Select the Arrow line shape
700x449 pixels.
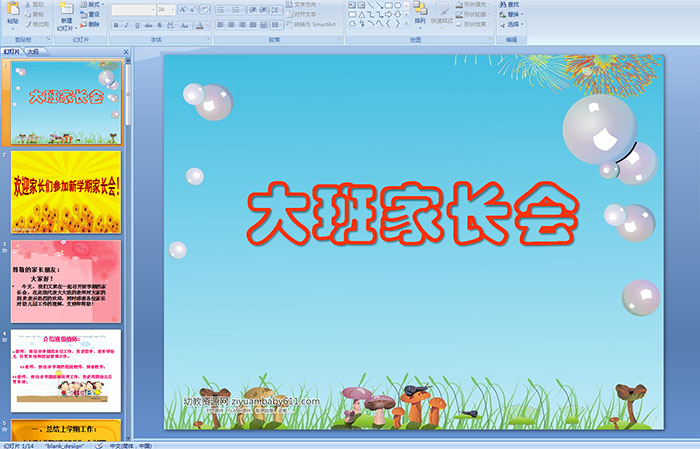tap(379, 5)
